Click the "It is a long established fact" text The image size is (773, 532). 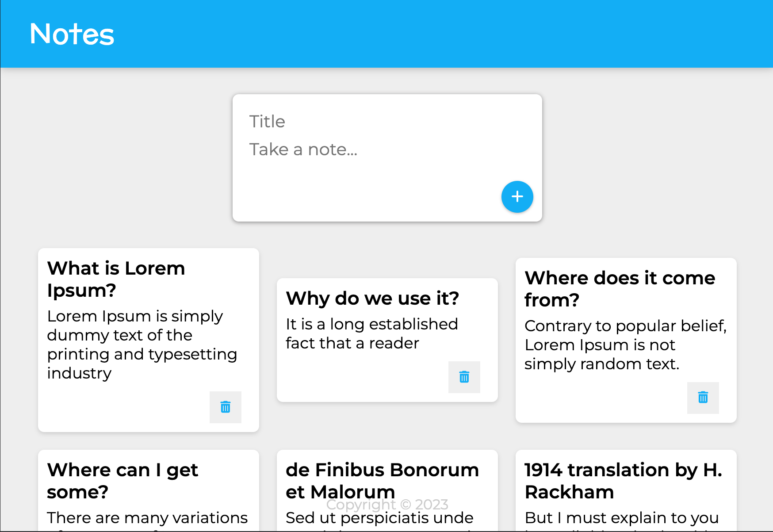pyautogui.click(x=371, y=333)
